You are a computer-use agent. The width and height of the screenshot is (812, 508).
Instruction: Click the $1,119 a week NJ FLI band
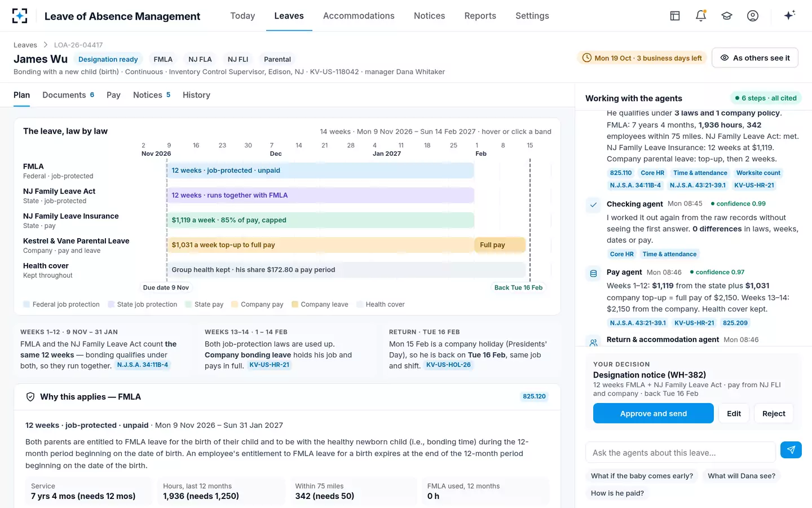(320, 220)
